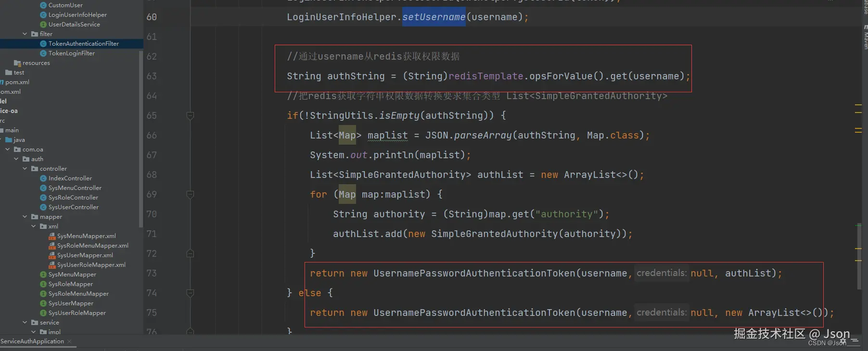Open the UserDetailsService interface
Viewport: 868px width, 351px height.
point(74,25)
